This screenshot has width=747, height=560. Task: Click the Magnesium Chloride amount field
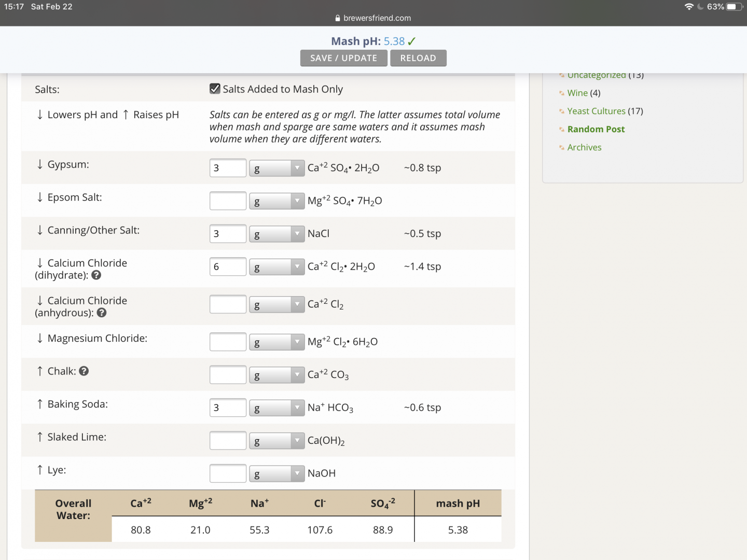(228, 342)
